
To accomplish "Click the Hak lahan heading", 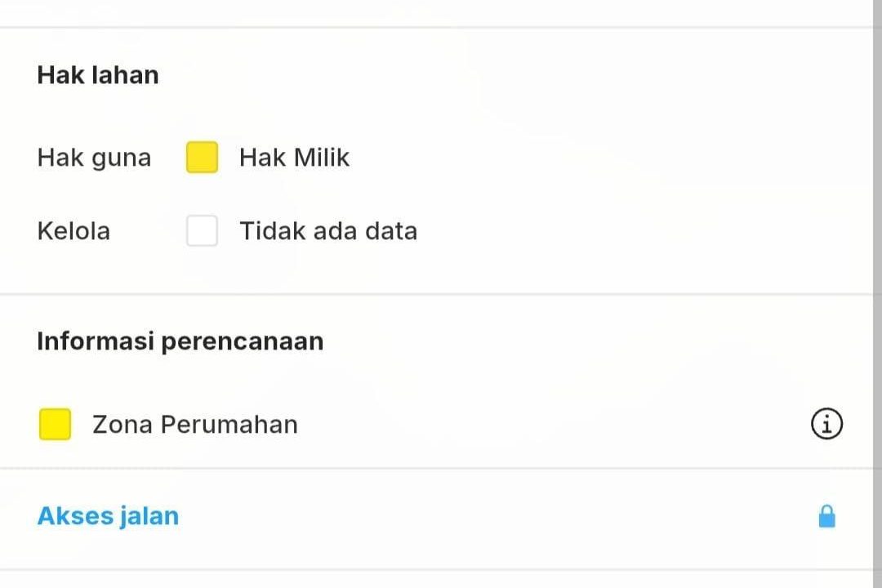I will 98,75.
